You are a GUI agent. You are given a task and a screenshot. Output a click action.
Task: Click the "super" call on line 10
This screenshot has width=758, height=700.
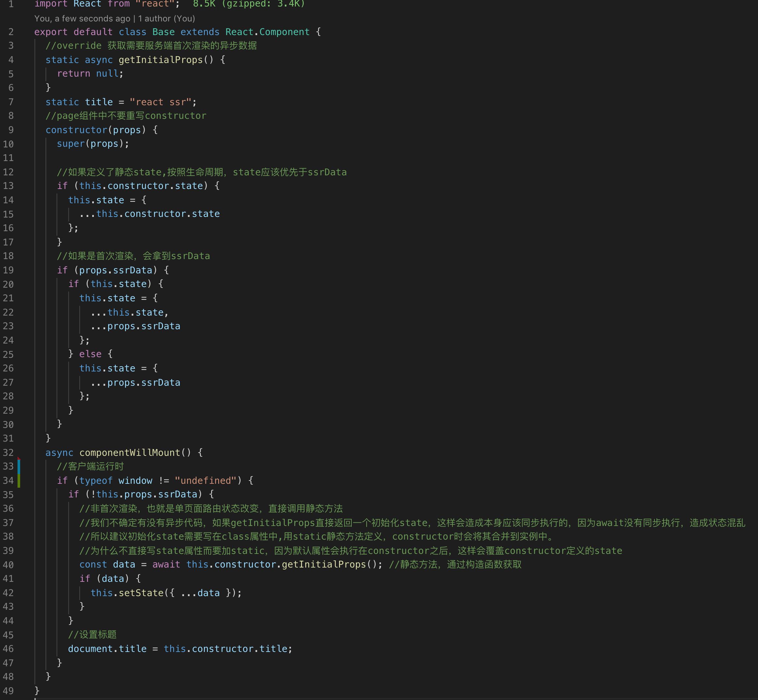pos(71,144)
